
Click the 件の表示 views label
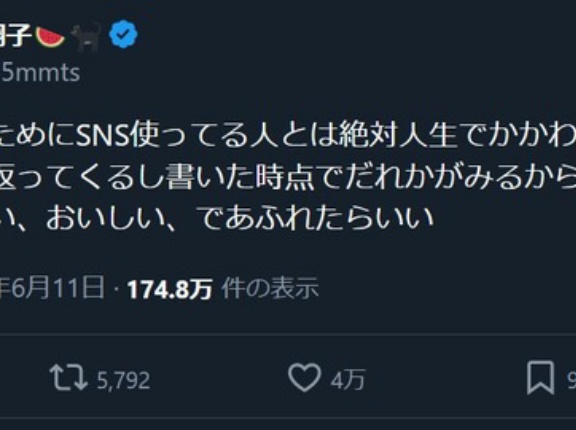(270, 288)
